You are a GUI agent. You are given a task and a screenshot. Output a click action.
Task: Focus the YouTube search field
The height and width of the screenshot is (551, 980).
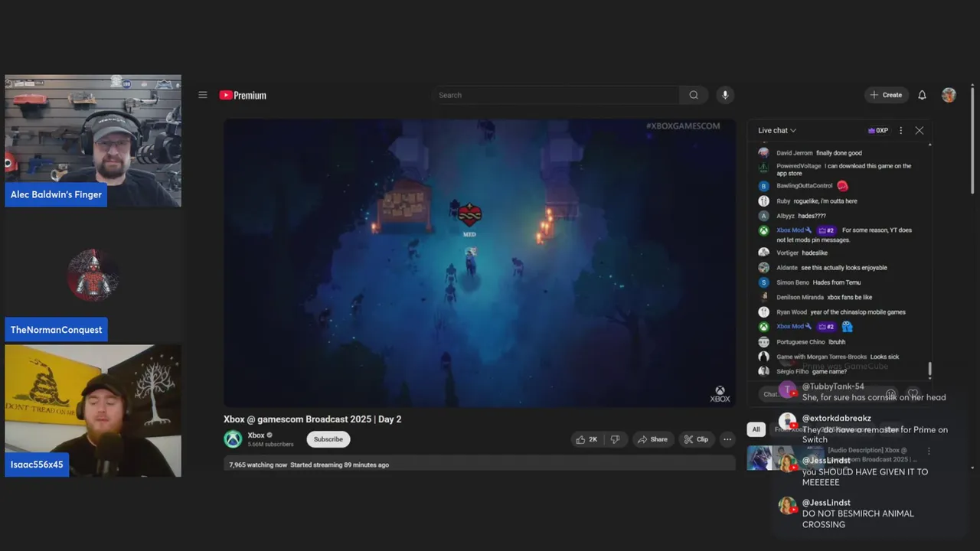[x=557, y=95]
